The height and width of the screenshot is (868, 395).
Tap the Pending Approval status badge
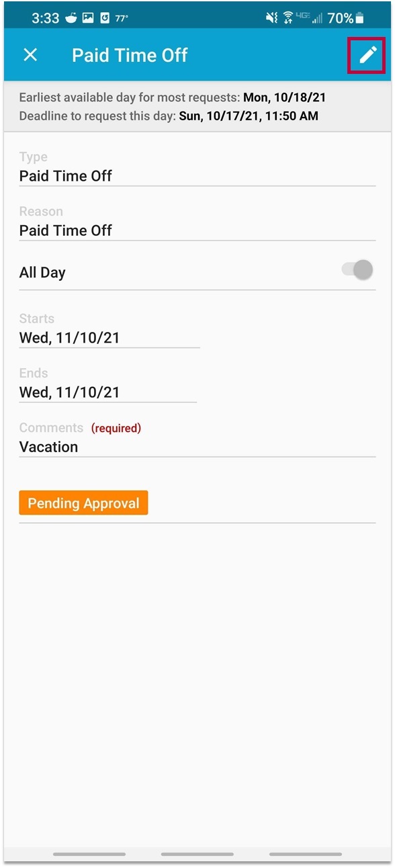[83, 503]
